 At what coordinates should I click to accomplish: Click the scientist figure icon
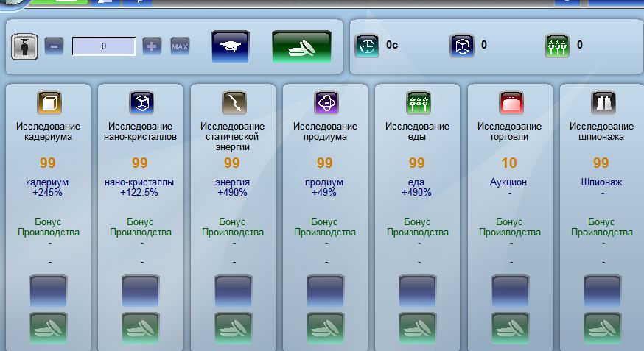click(x=24, y=47)
